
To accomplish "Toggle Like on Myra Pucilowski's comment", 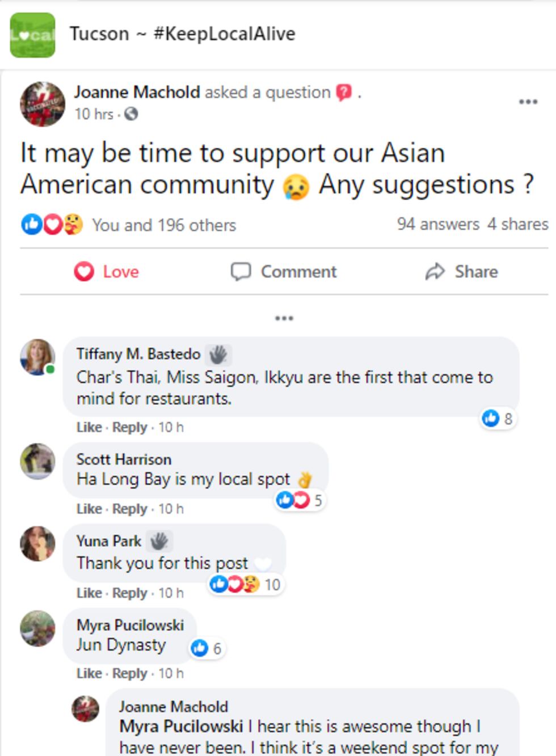I will coord(89,674).
